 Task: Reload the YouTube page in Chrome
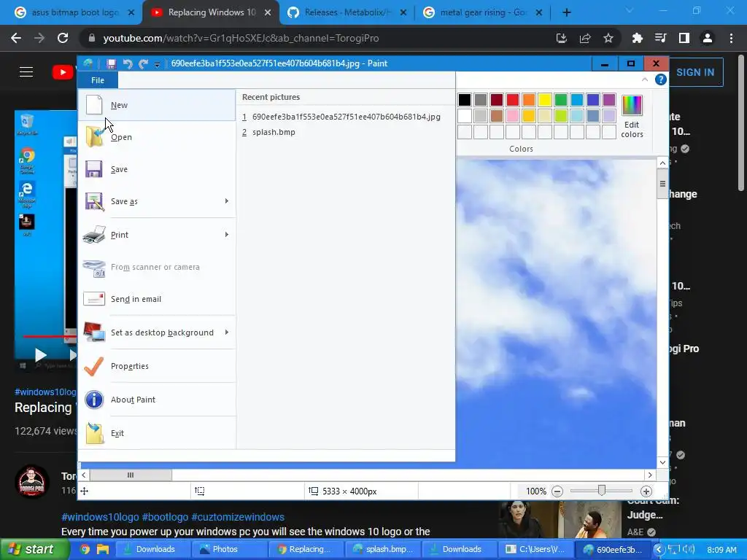click(63, 38)
